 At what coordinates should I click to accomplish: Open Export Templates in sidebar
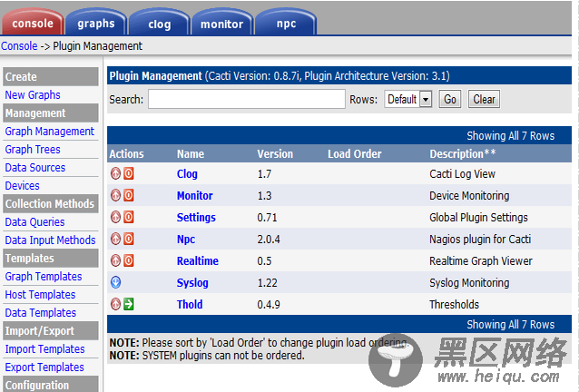44,367
